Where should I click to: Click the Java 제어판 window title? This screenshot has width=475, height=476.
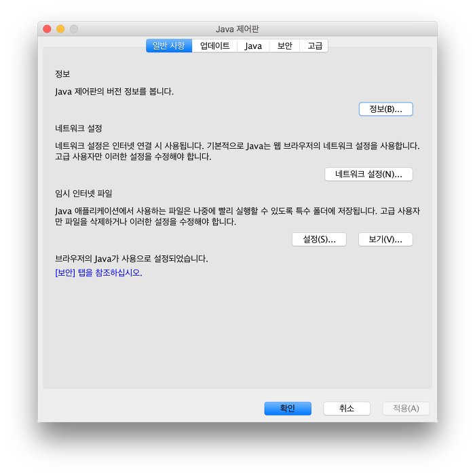point(237,29)
